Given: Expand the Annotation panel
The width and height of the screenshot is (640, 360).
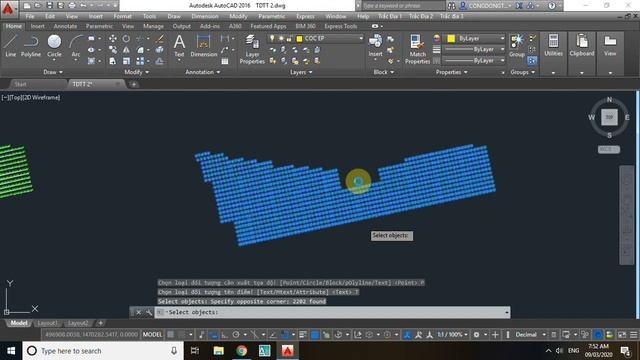Looking at the screenshot, I should point(202,72).
